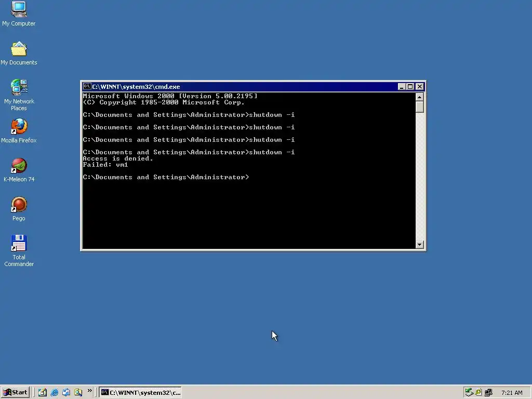Select My Network Places desktop icon
The height and width of the screenshot is (399, 532).
tap(19, 95)
